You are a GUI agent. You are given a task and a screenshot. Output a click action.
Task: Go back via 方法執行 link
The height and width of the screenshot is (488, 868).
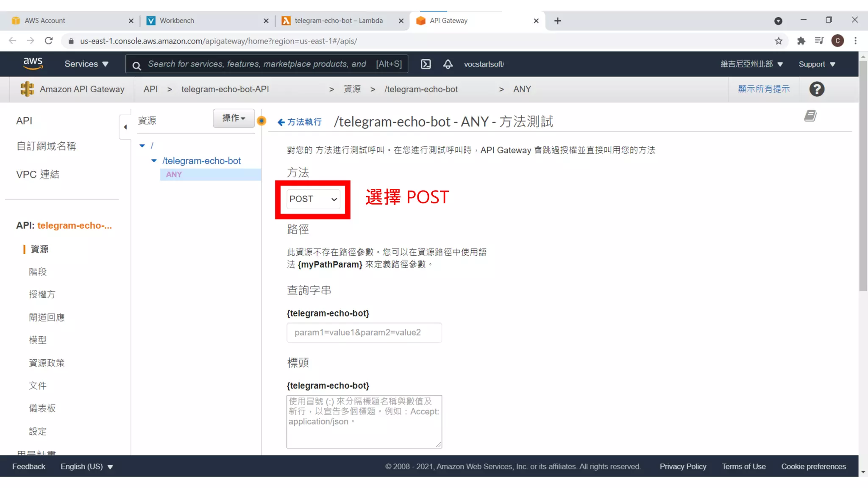[300, 122]
